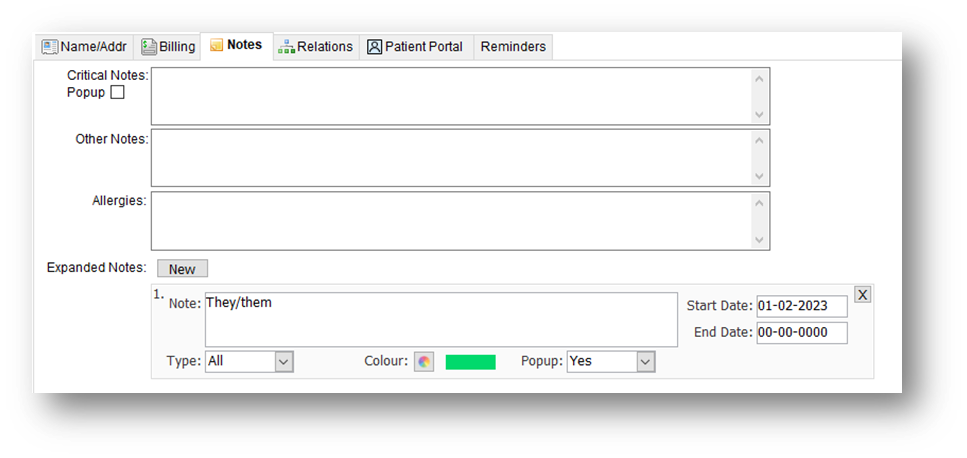The width and height of the screenshot is (967, 458).
Task: Edit the Start Date field
Action: 802,306
